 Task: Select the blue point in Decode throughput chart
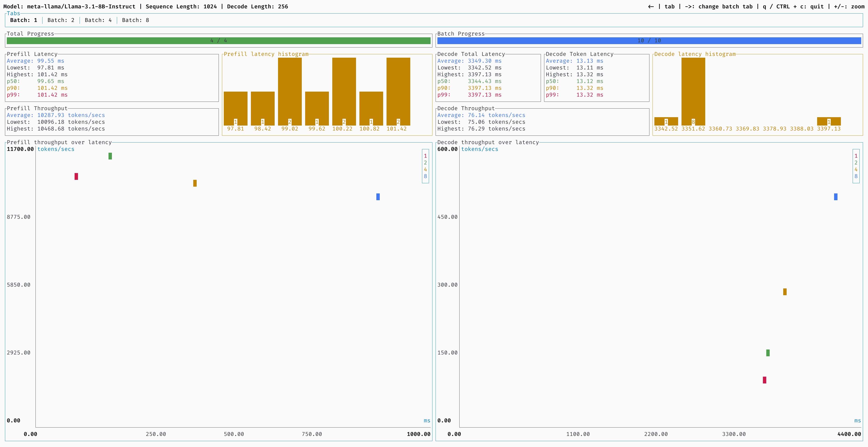[836, 197]
